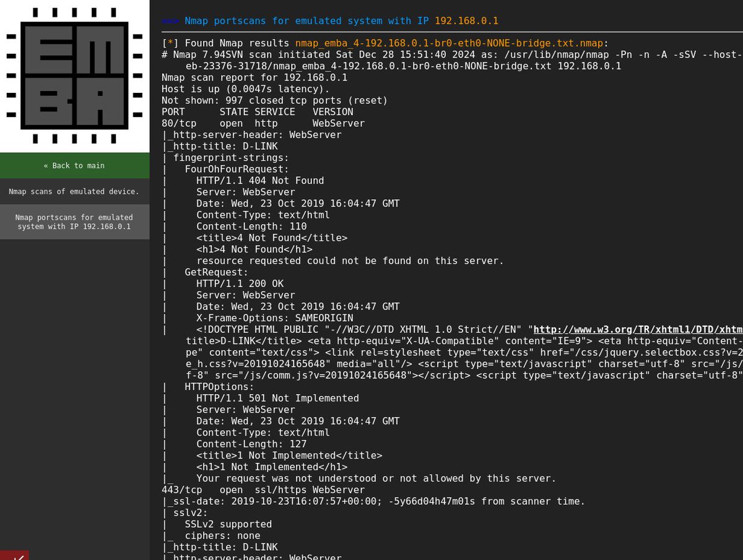This screenshot has width=743, height=560.
Task: Click "ciphers: none" line
Action: pyautogui.click(x=222, y=535)
